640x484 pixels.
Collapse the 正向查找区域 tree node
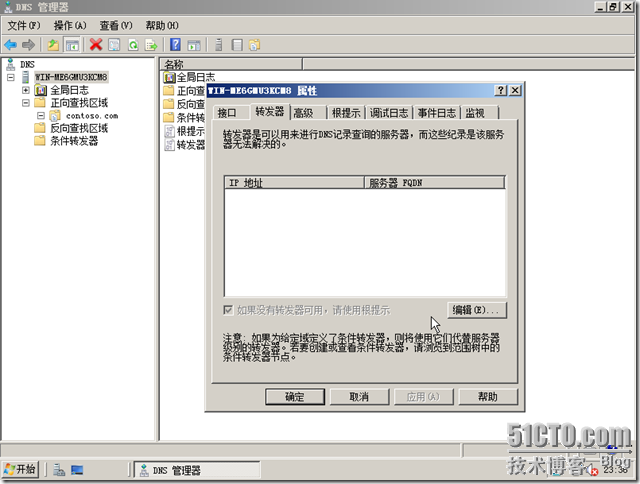click(26, 102)
